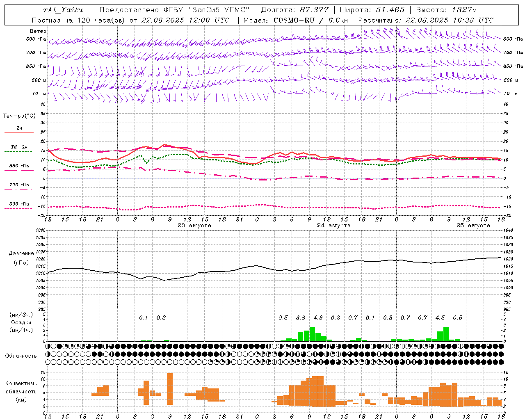Screen dimensions: 525x420
Task: Select the longitude value 'Долгота: 87.377'
Action: click(x=295, y=9)
